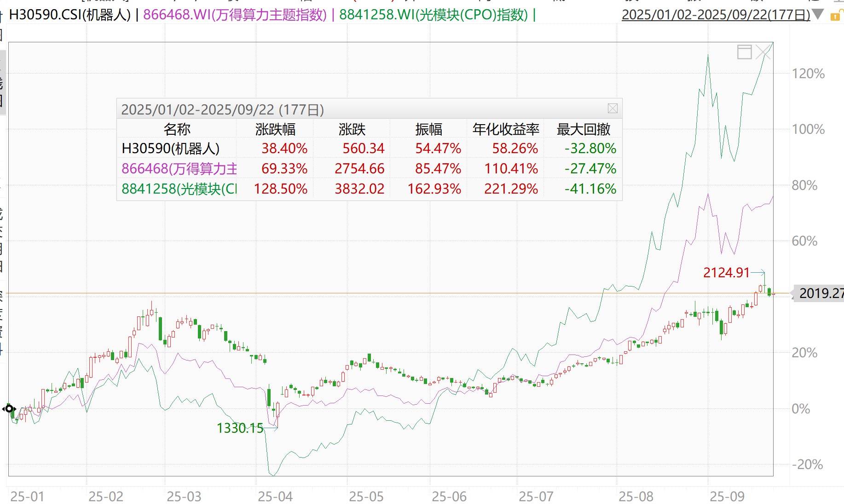
Task: Click the 1330.15 annotation label
Action: click(239, 428)
